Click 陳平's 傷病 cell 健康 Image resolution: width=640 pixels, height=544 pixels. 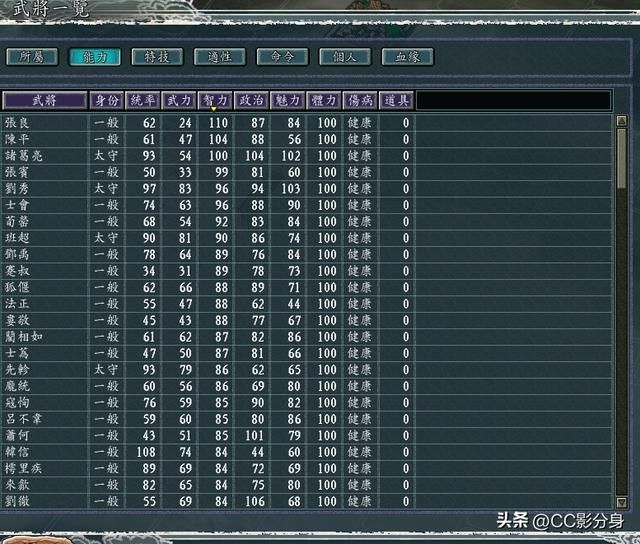pos(360,139)
